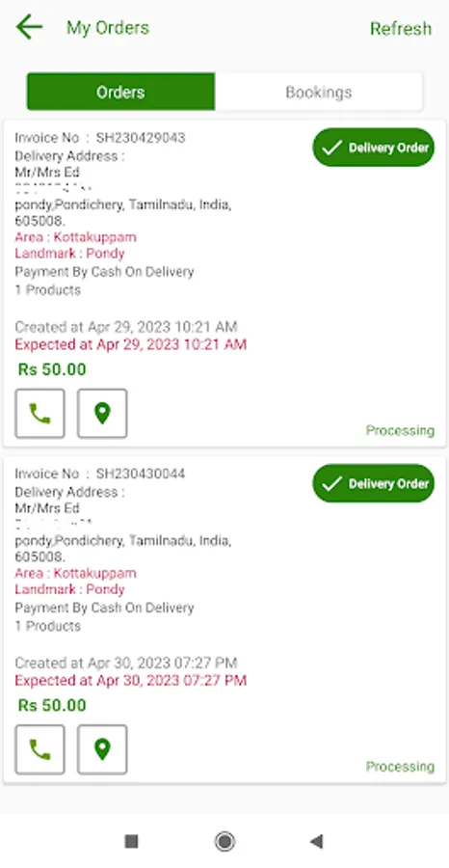
Task: Tap Rs 50.00 amount on first order
Action: [52, 369]
